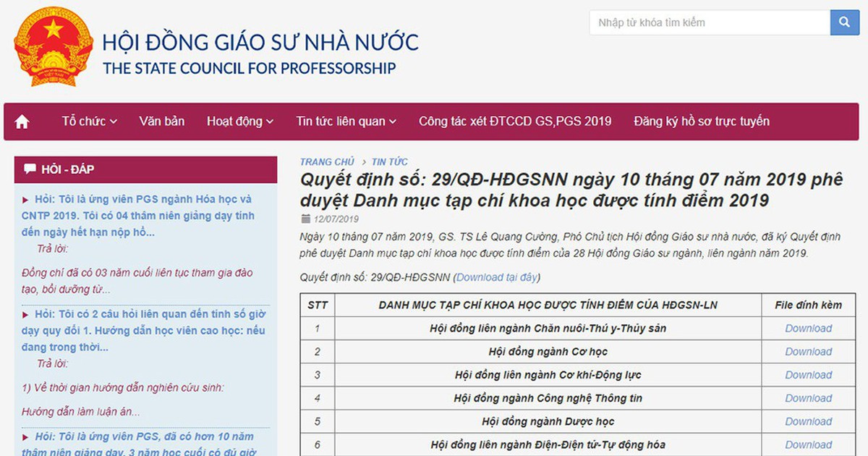Open question about ứng viên PGS hơn 10 năm
This screenshot has width=868, height=456.
point(138,444)
